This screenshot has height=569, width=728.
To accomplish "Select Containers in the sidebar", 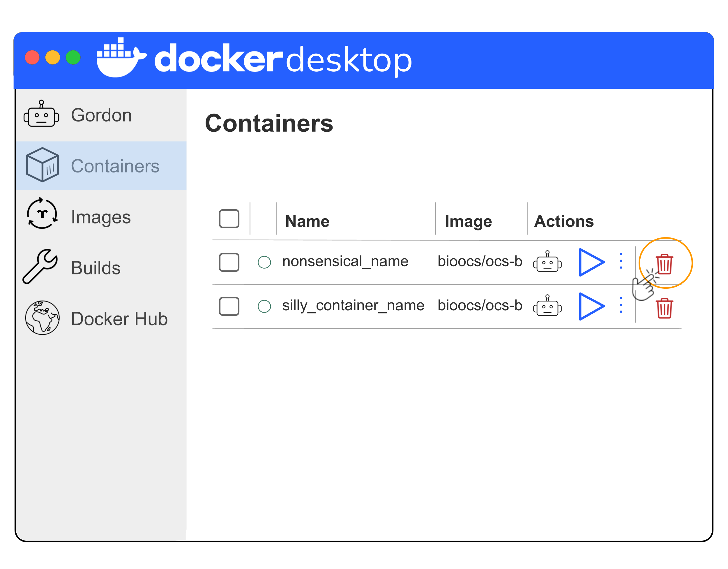I will pyautogui.click(x=101, y=166).
